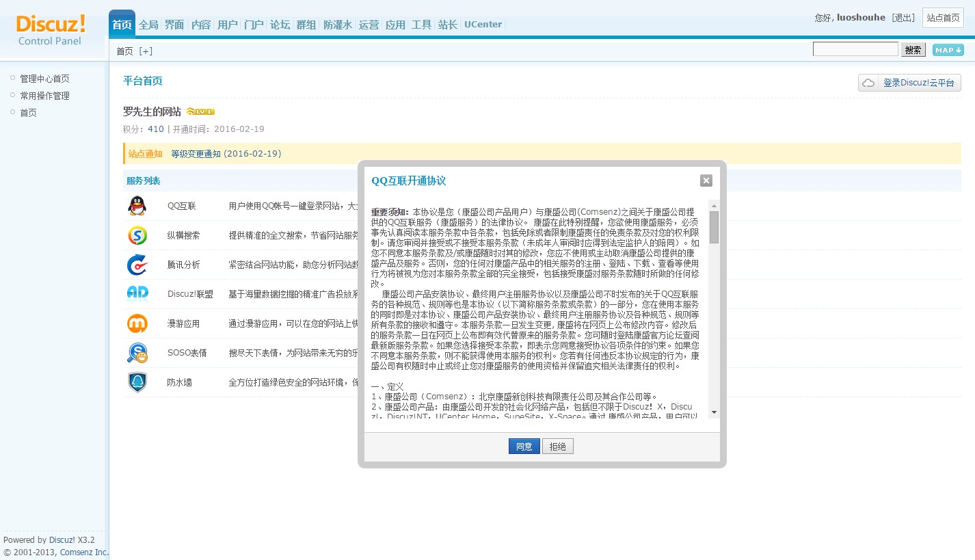Open the MAP dropdown button
This screenshot has width=975, height=560.
pos(948,50)
